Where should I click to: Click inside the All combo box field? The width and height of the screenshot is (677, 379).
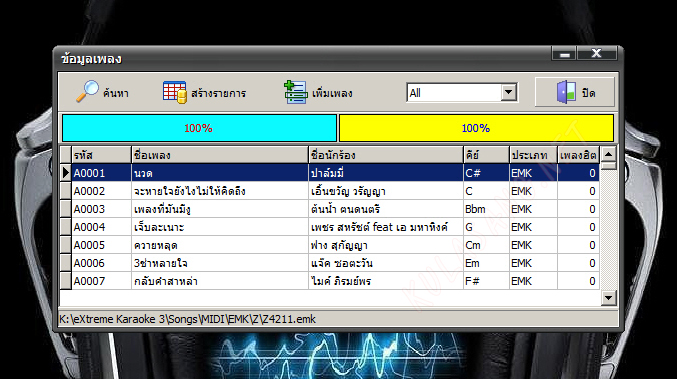[454, 93]
